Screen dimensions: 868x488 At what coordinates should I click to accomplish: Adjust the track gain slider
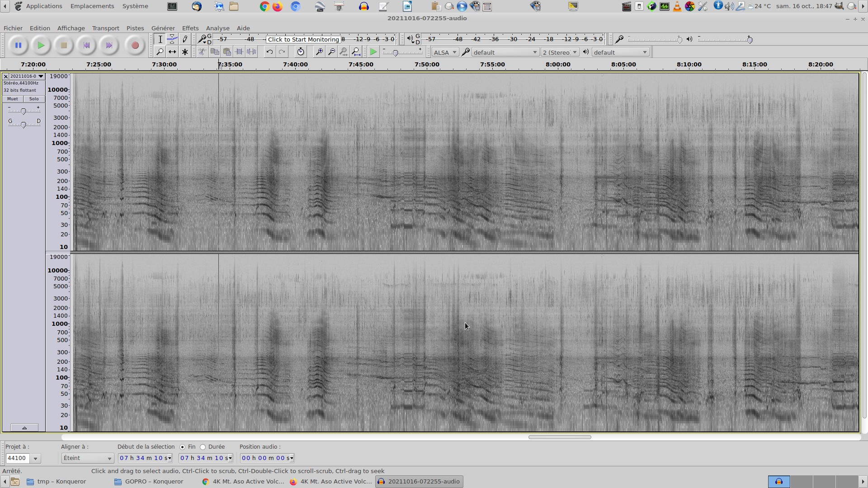[24, 111]
